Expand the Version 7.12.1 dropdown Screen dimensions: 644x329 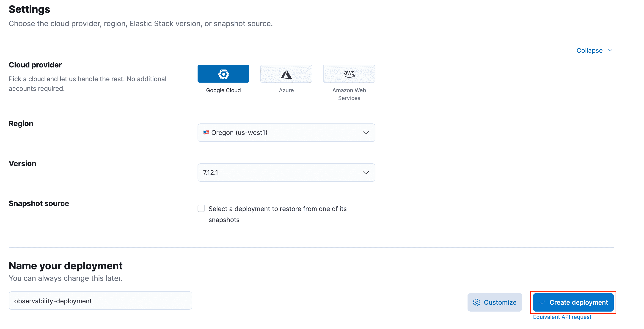(286, 172)
